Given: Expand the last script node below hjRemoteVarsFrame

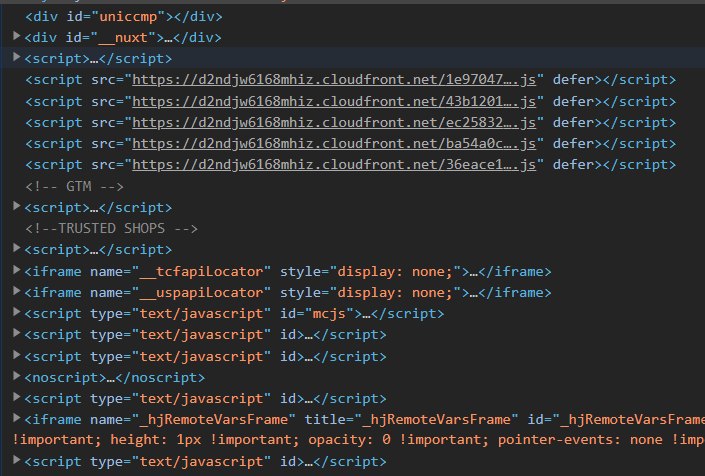Looking at the screenshot, I should (x=17, y=459).
